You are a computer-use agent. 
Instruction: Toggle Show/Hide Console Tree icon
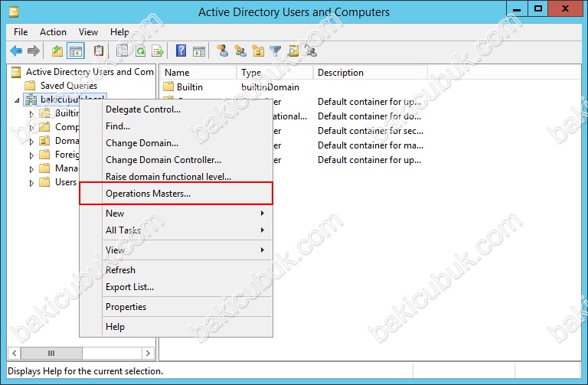tap(75, 51)
